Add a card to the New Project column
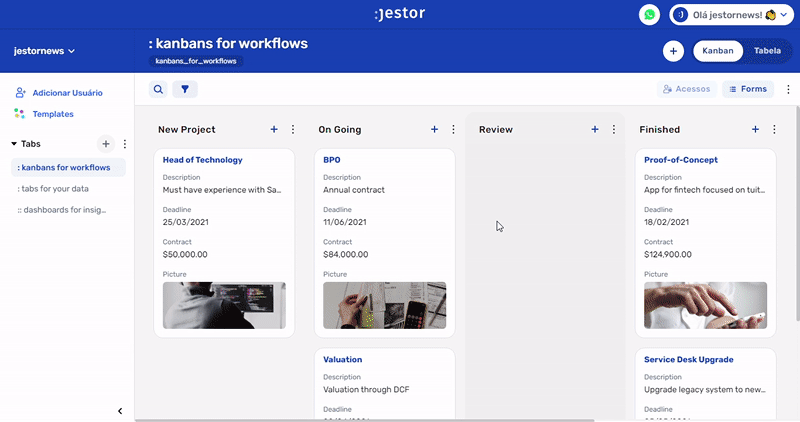Screen dimensions: 800x422 [274, 130]
